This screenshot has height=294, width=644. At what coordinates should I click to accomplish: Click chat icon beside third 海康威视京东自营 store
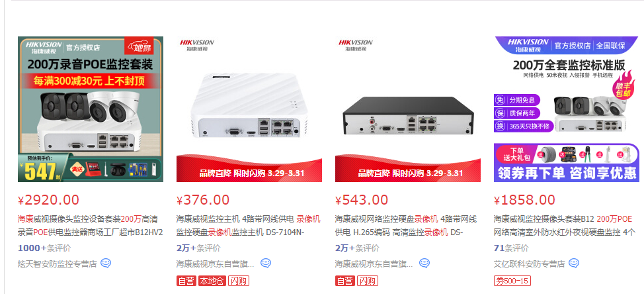coord(424,263)
